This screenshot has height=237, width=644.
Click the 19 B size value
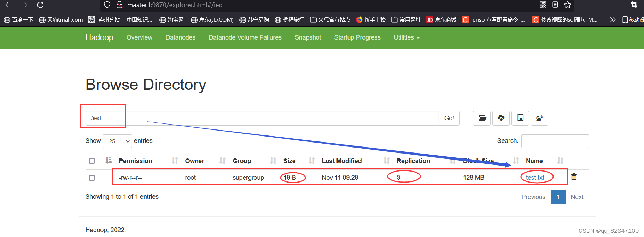[289, 178]
